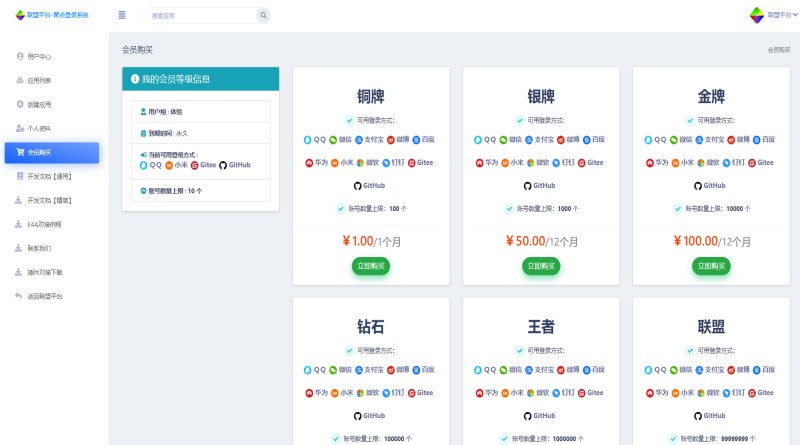800x445 pixels.
Task: Click the 百度 icon in the 金牌 card
Action: (757, 140)
